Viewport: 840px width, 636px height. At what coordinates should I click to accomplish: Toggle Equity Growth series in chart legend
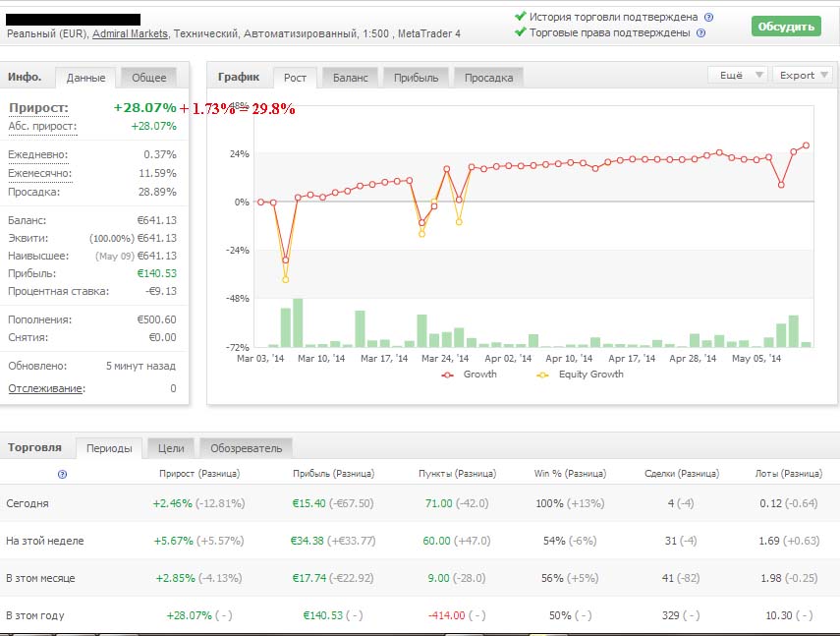click(580, 375)
